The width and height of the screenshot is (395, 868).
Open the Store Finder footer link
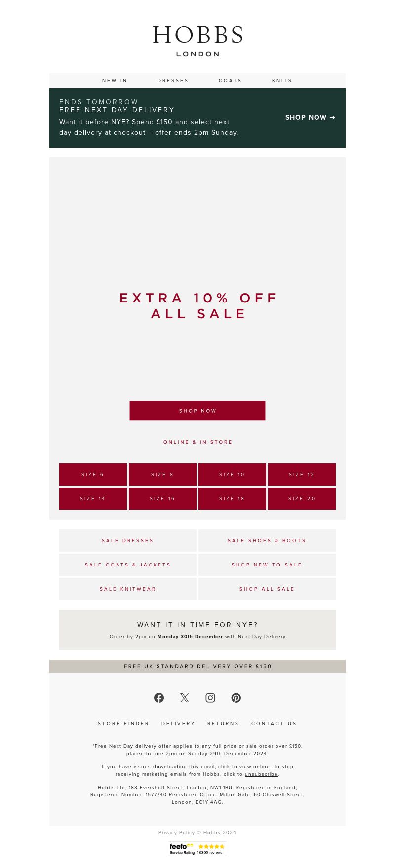pos(123,724)
